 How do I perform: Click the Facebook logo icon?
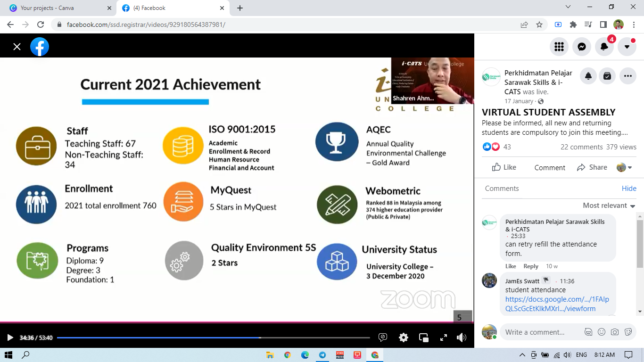[x=40, y=47]
